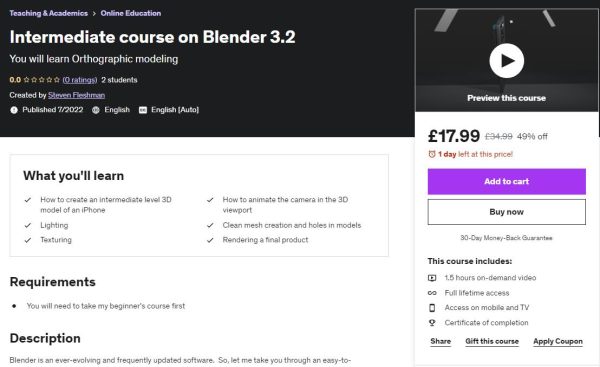This screenshot has height=367, width=600.
Task: Open the 0 ratings link
Action: pyautogui.click(x=80, y=80)
